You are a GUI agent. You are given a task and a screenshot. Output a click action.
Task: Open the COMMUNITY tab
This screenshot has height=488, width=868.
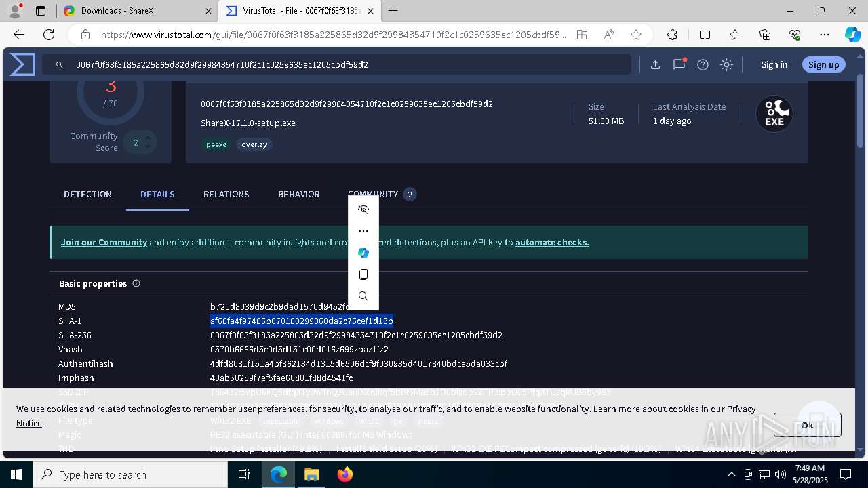click(381, 194)
